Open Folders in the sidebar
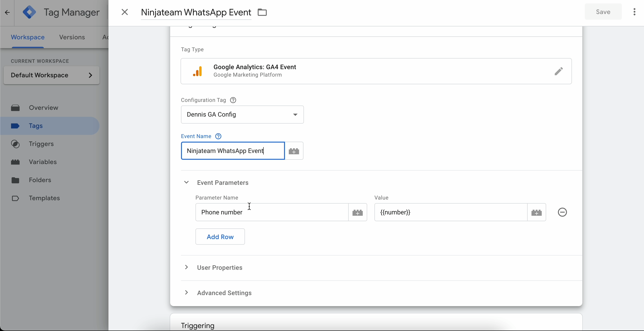Image resolution: width=644 pixels, height=331 pixels. click(x=40, y=180)
